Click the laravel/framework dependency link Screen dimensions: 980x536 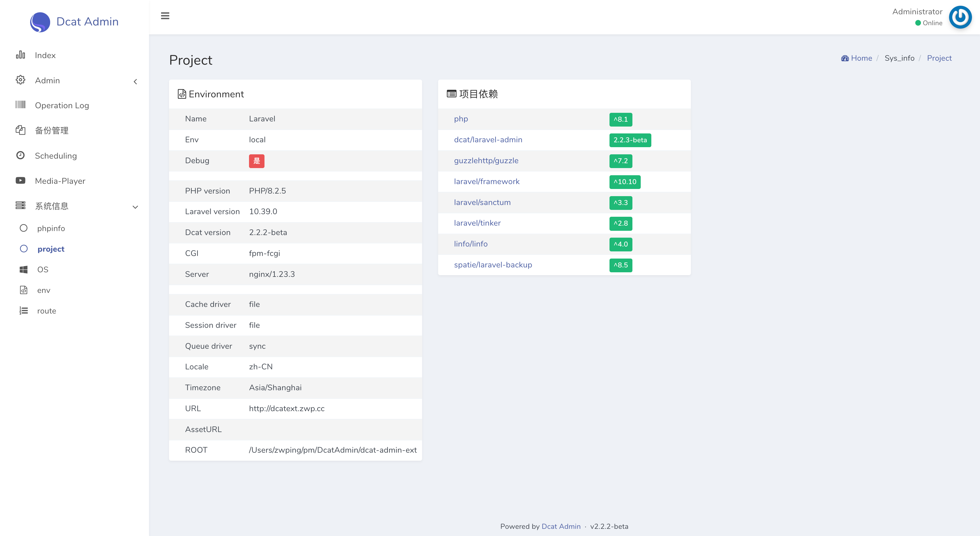click(487, 181)
